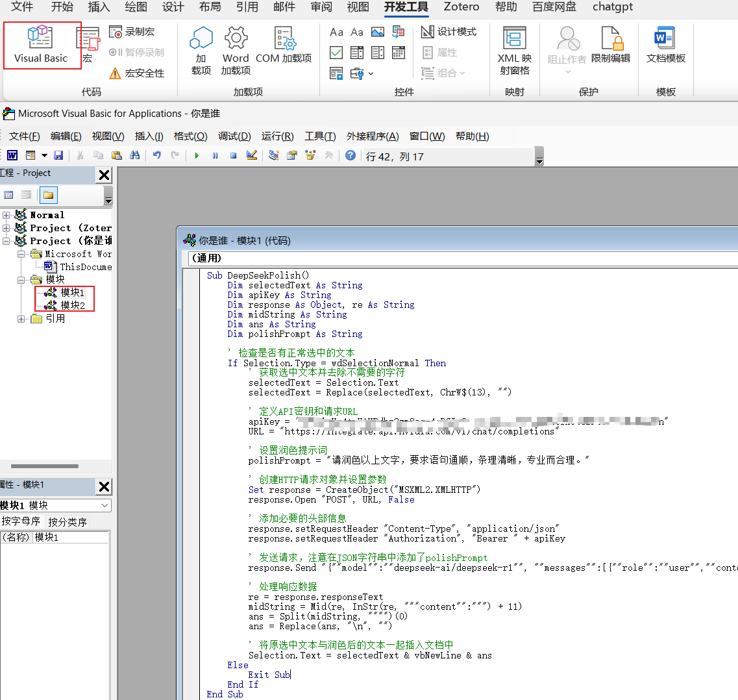The image size is (738, 700).
Task: Switch to Word view from VBA toolbar
Action: (12, 155)
